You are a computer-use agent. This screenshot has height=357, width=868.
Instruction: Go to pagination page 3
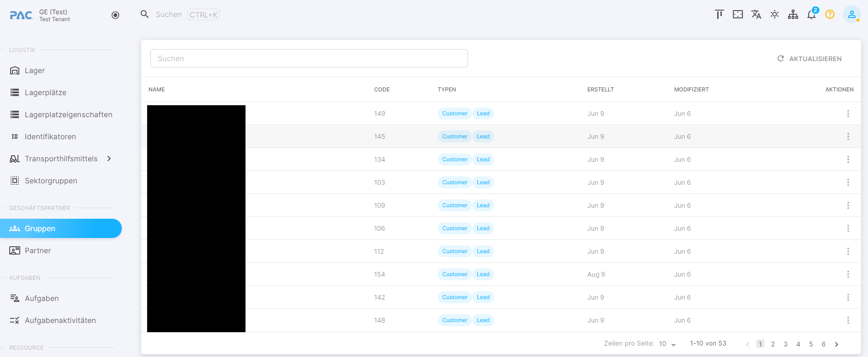tap(786, 344)
